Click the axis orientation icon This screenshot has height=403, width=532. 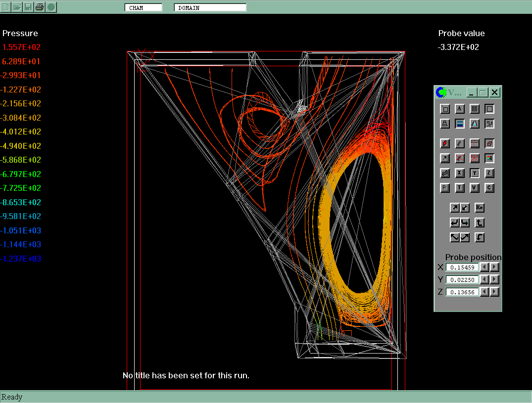click(489, 124)
